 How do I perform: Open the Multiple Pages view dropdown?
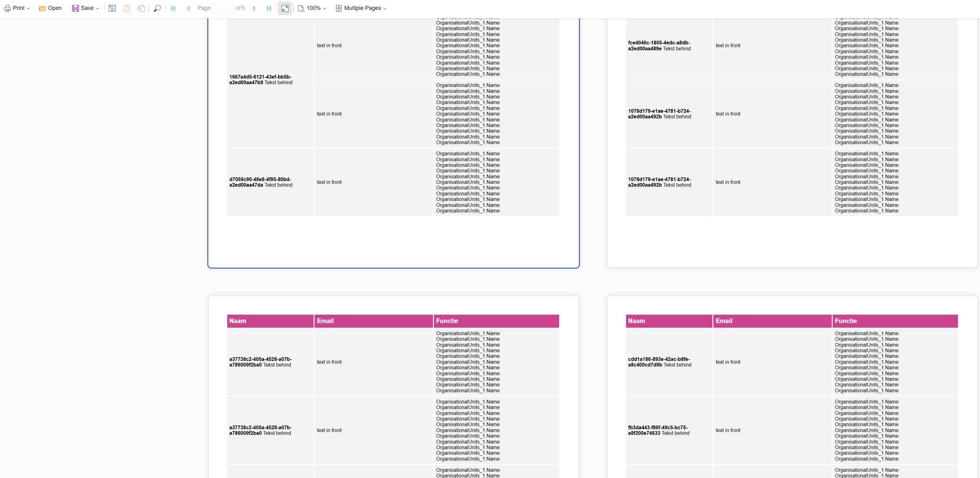[x=361, y=8]
